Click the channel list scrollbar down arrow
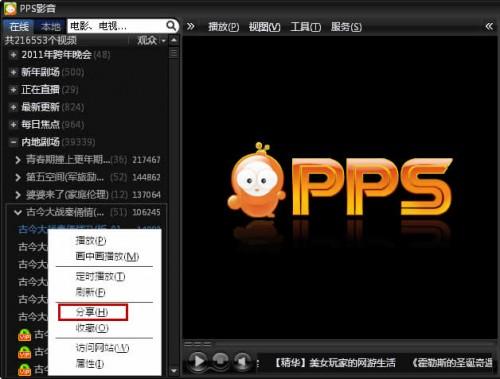Viewport: 500px width, 379px height. [x=174, y=371]
